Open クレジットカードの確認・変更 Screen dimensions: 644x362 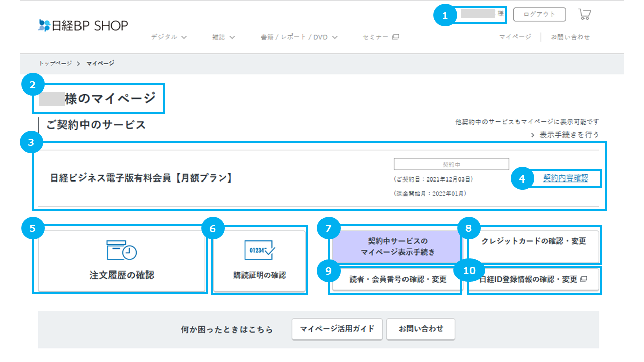tap(534, 246)
